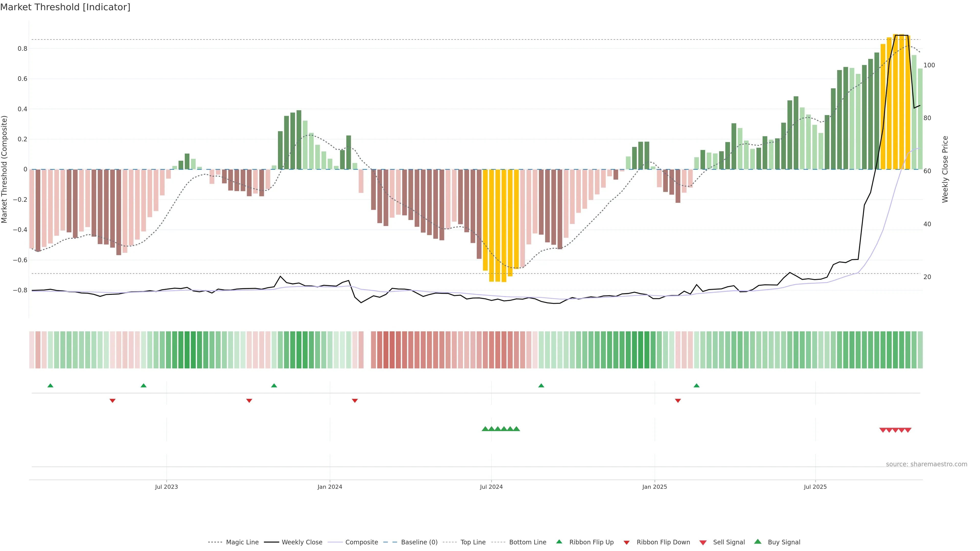Click Baseline (0) legend label

[x=419, y=542]
